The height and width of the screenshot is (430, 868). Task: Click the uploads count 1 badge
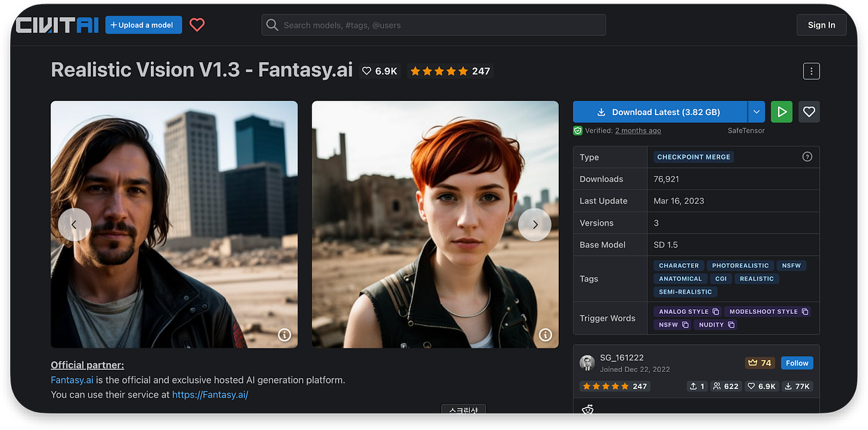[697, 386]
